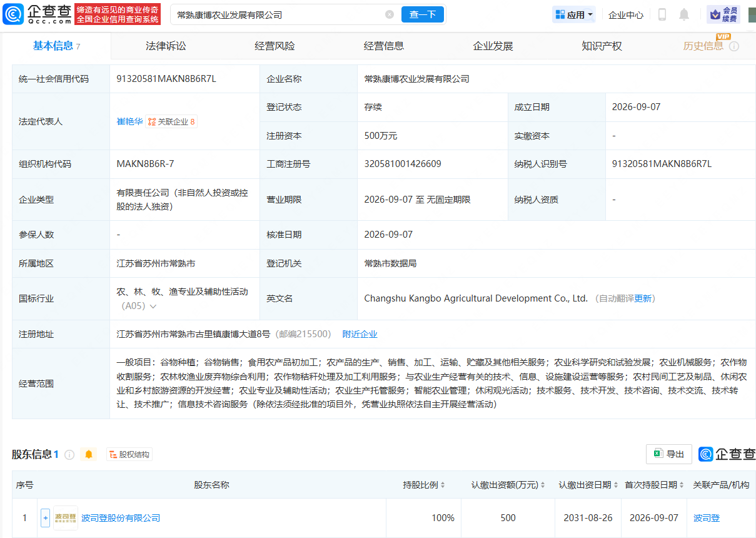The width and height of the screenshot is (756, 538).
Task: Switch to the 法律诉讼 tab
Action: [x=166, y=46]
